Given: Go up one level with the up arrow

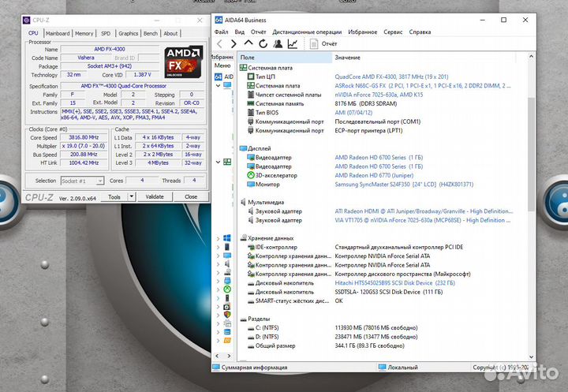Looking at the screenshot, I should point(249,44).
